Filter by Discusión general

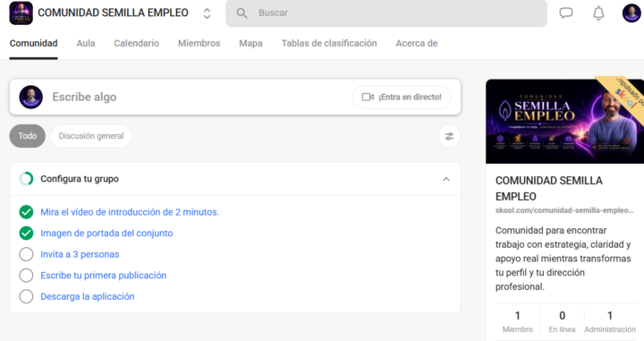91,136
